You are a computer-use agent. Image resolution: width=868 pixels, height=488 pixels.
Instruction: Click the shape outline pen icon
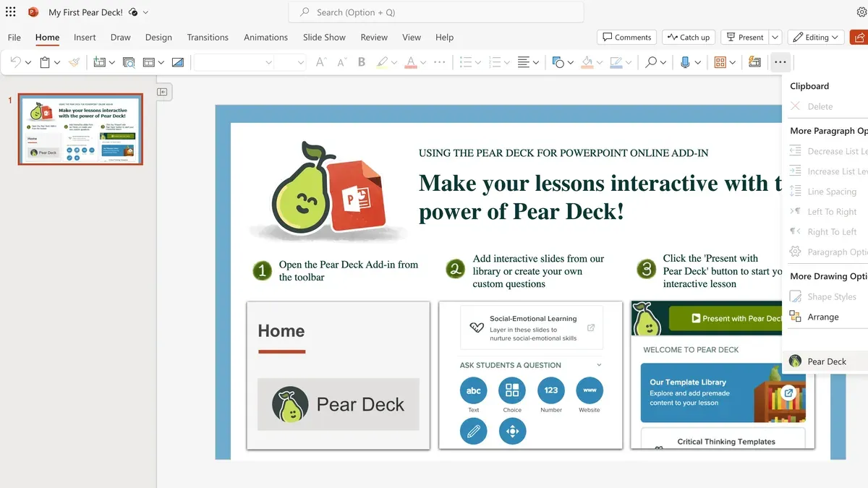pyautogui.click(x=616, y=63)
